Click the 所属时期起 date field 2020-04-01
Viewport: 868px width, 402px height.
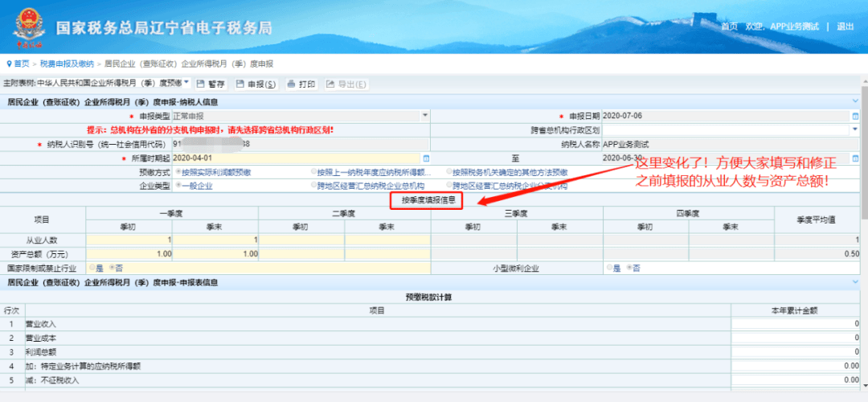[297, 158]
